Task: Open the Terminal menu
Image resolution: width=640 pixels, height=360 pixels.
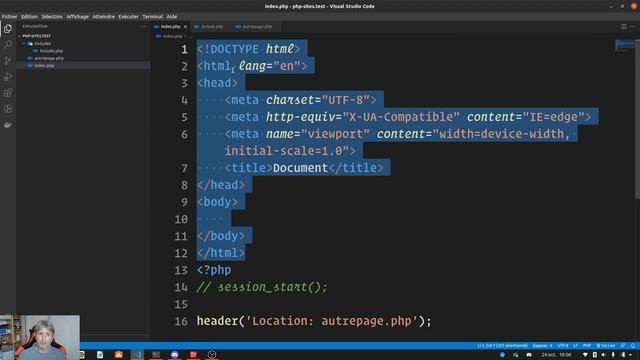Action: click(x=153, y=17)
